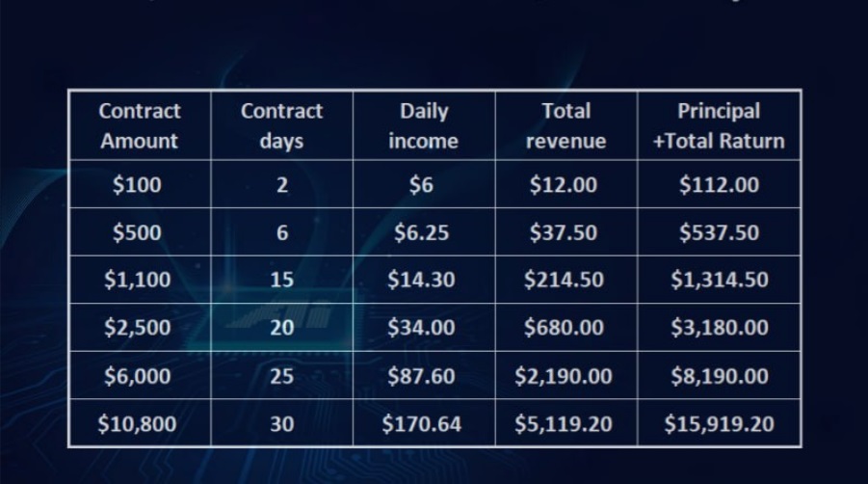This screenshot has width=868, height=484.
Task: Click the $1,100 contract amount cell
Action: click(137, 280)
